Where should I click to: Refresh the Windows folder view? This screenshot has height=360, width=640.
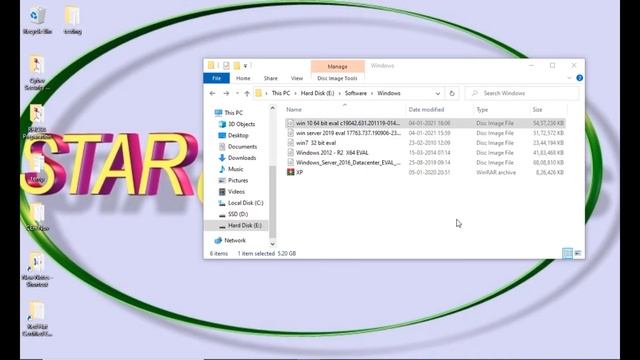tap(452, 93)
